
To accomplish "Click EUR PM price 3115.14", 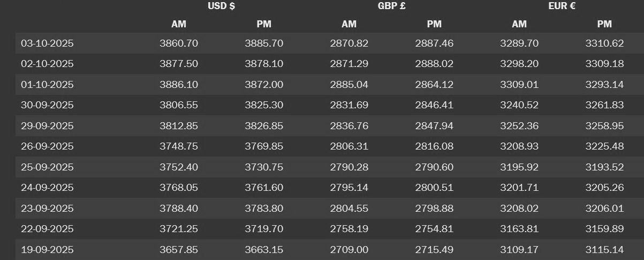I will pos(604,250).
